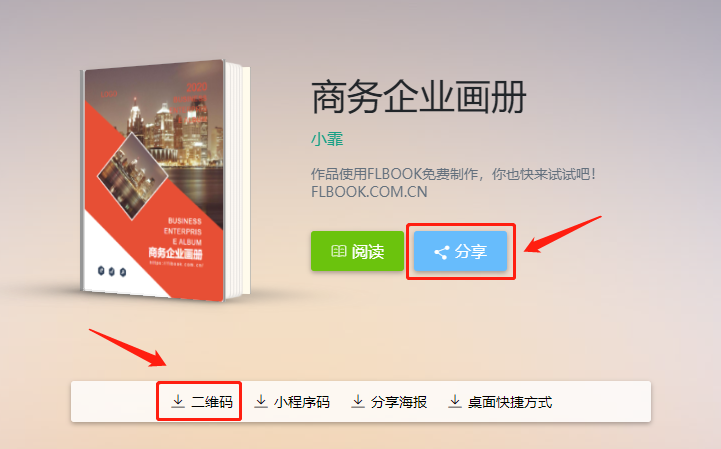Open the book with the 阅读 button label
Viewport: 721px width, 449px height.
point(368,252)
